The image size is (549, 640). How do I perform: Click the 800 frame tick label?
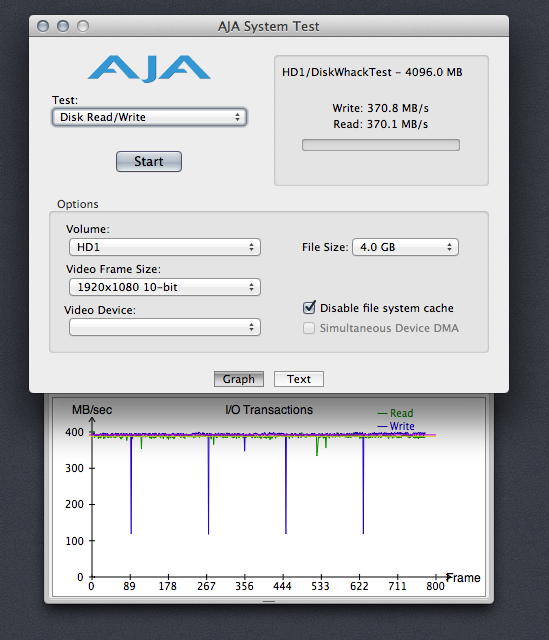pos(435,587)
